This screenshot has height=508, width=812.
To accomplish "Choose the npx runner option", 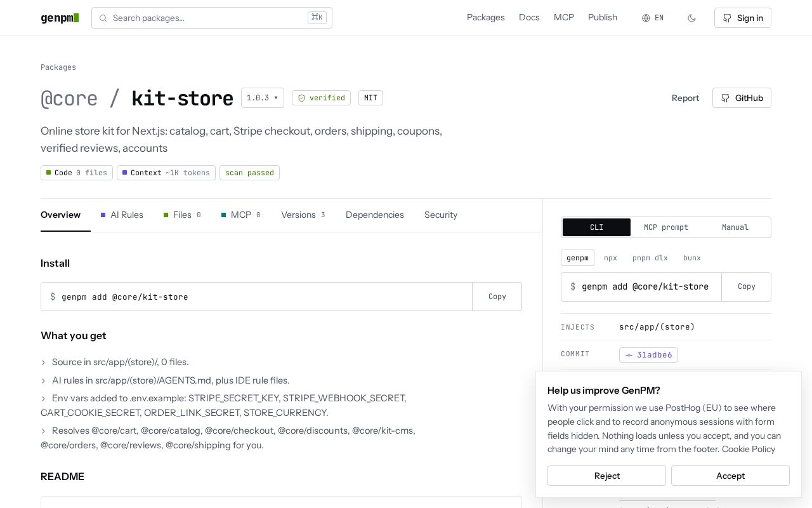I will (x=610, y=258).
